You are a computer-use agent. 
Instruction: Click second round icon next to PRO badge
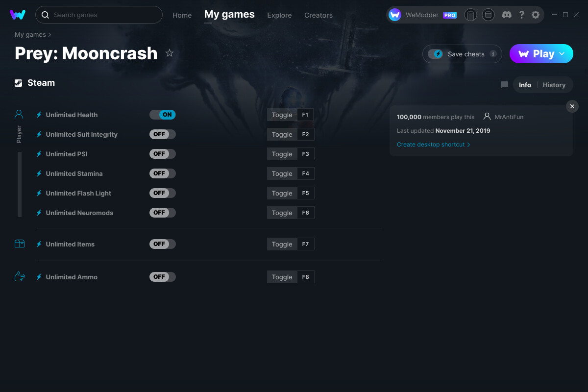click(x=488, y=15)
